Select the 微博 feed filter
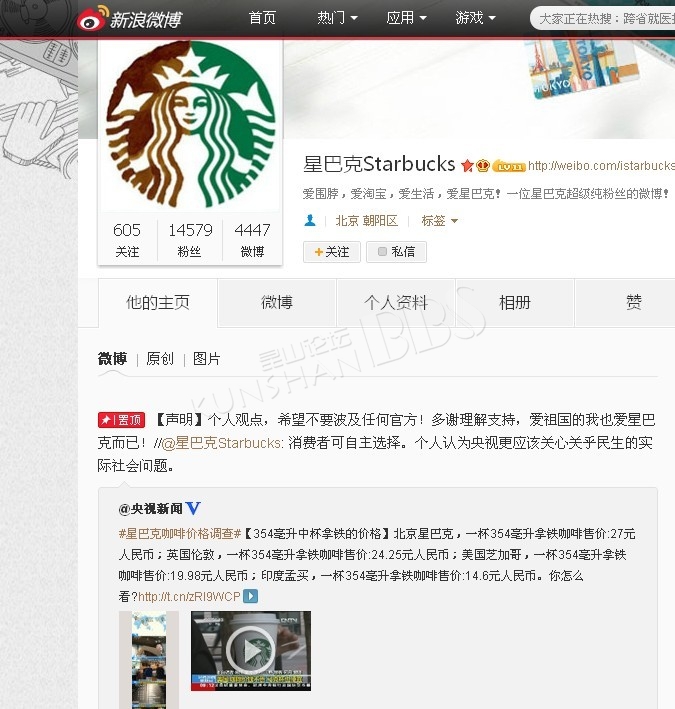675x709 pixels. [113, 359]
